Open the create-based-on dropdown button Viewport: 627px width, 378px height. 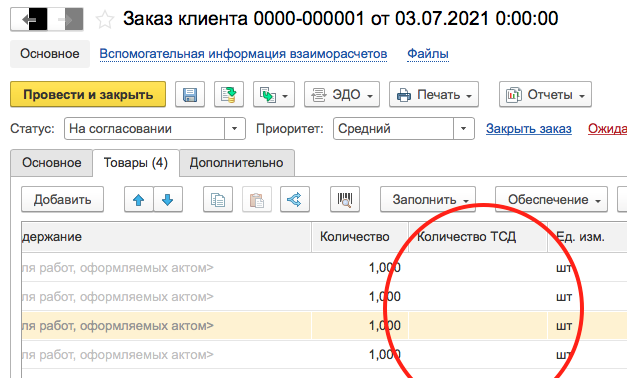[274, 94]
